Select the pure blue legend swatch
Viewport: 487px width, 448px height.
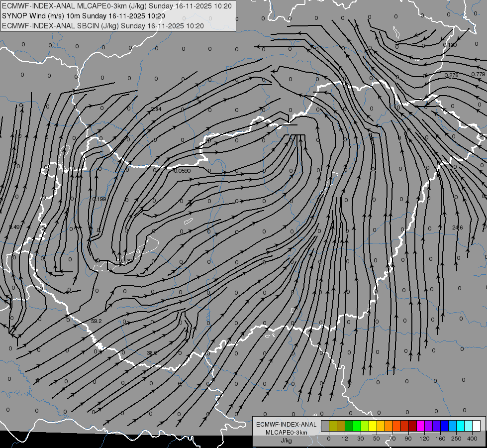(445, 426)
